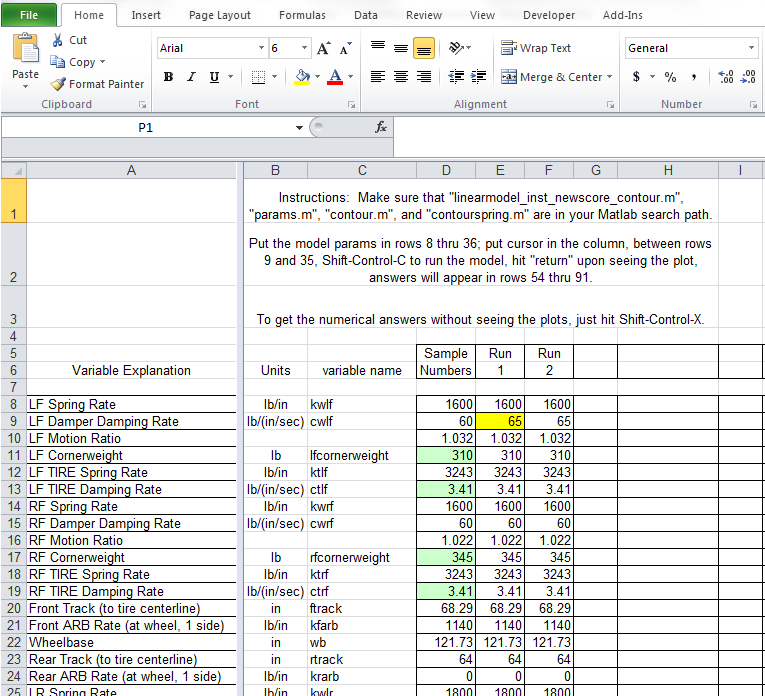Image resolution: width=765 pixels, height=696 pixels.
Task: Open the Fill Color dropdown arrow
Action: [x=318, y=77]
